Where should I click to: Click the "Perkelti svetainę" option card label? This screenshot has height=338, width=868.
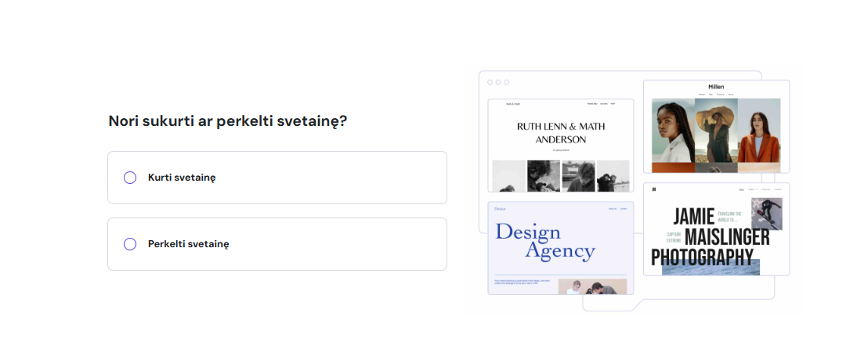(189, 244)
